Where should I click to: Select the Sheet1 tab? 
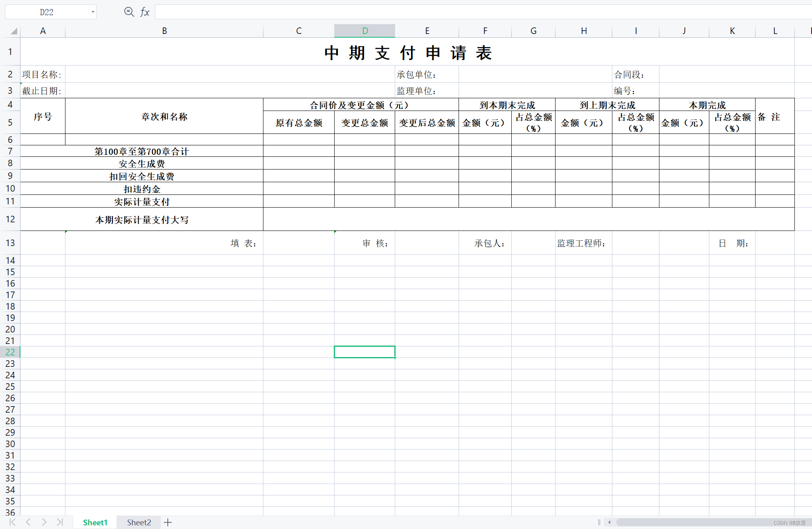coord(95,522)
